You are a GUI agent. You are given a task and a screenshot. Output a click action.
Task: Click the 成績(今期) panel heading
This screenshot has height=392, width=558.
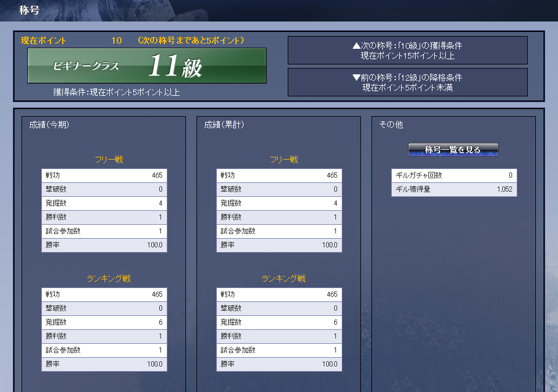coord(49,124)
